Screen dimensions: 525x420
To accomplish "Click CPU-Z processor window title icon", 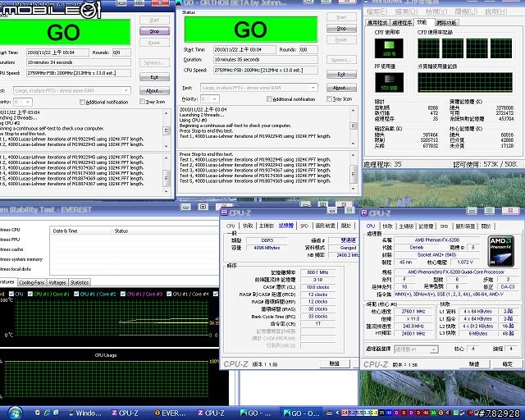I will pos(364,213).
